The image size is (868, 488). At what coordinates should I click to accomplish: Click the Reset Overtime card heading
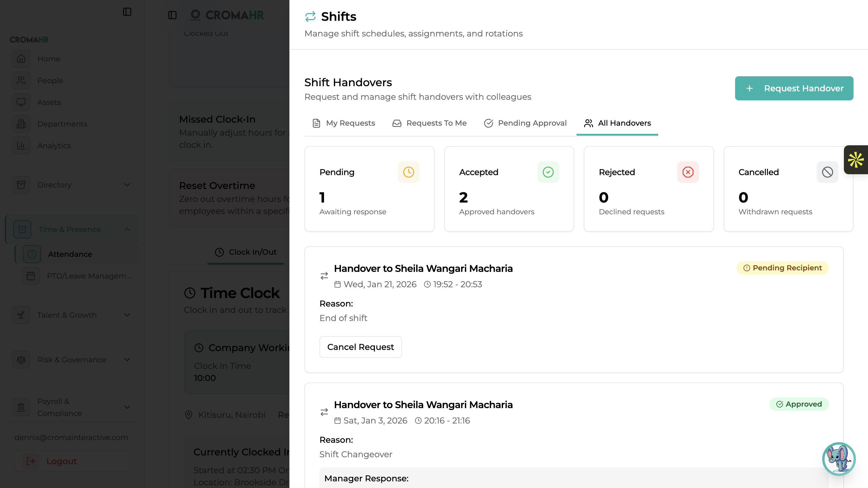(217, 186)
